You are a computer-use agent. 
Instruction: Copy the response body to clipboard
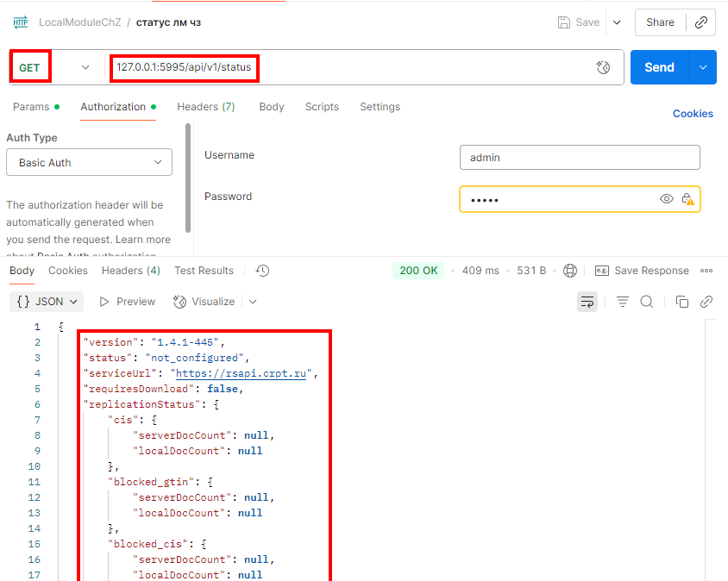coord(682,302)
